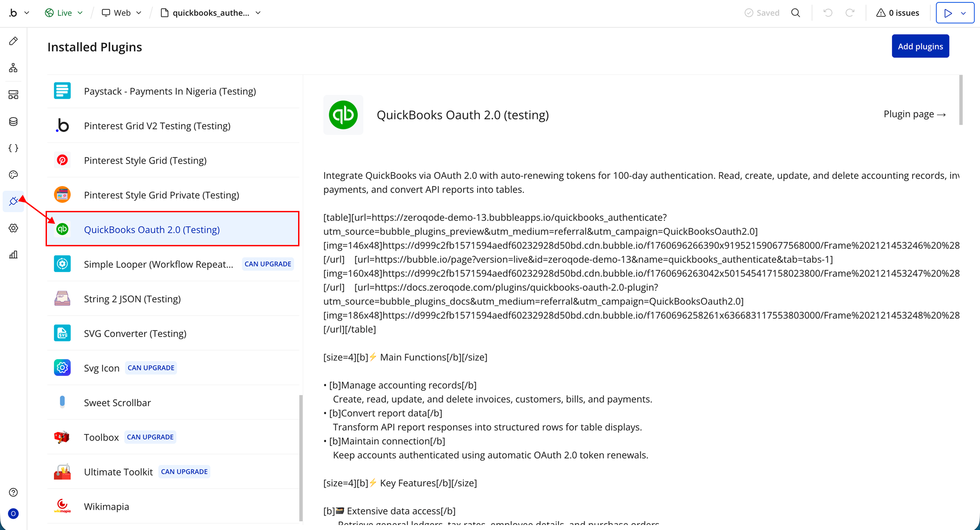Image resolution: width=980 pixels, height=530 pixels.
Task: Open the Styles palette icon
Action: 13,175
